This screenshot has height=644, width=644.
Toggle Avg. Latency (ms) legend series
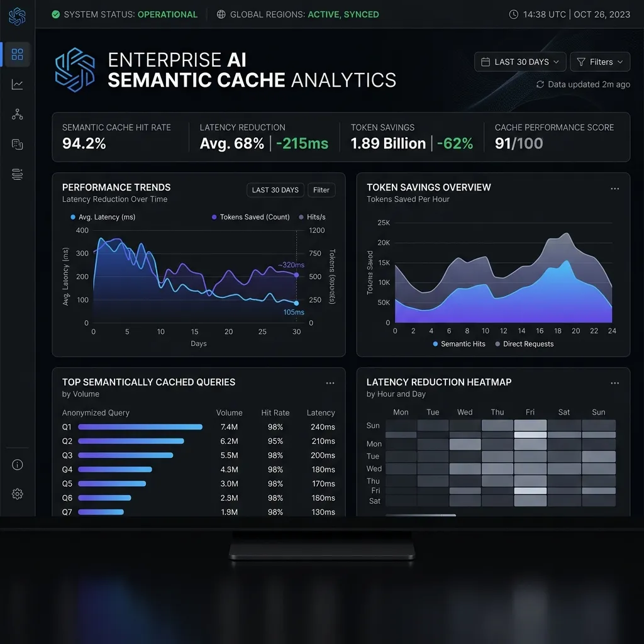pyautogui.click(x=103, y=217)
